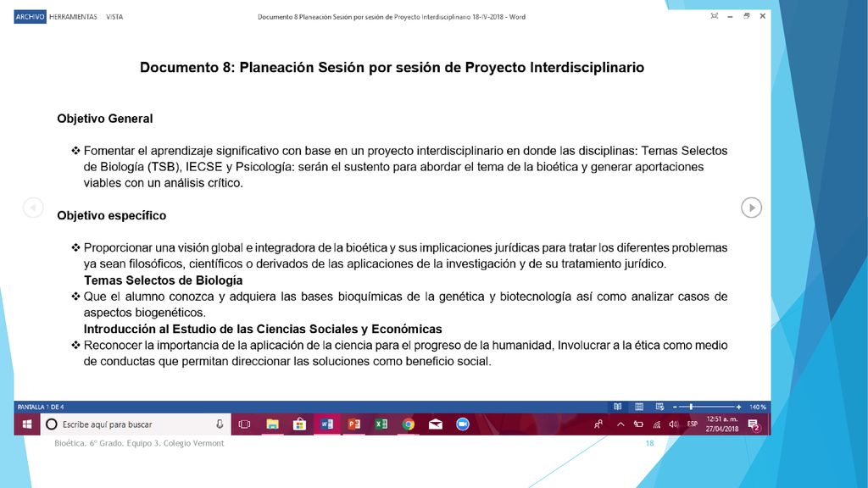Viewport: 868px width, 488px height.
Task: Open Action Center notifications icon
Action: [754, 424]
